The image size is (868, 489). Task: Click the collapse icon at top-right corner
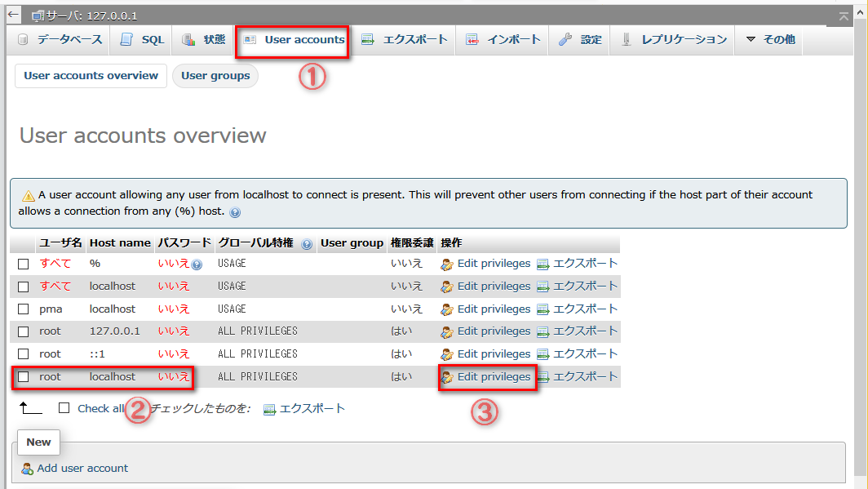click(844, 16)
